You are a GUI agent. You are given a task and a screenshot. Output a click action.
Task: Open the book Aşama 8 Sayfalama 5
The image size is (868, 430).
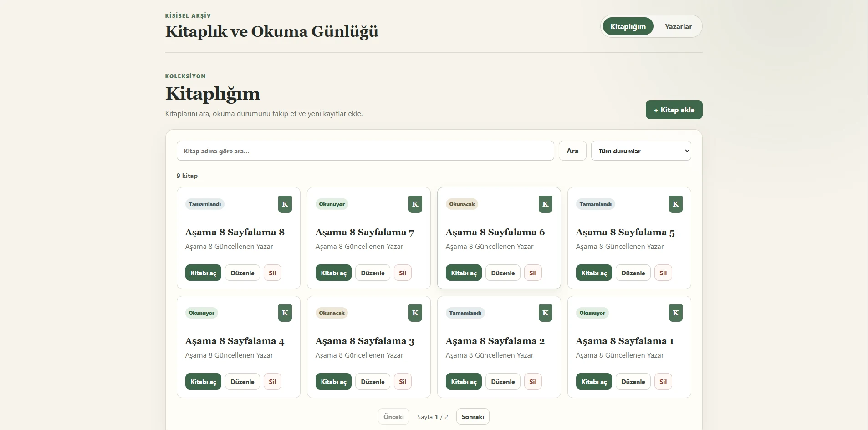pos(594,273)
